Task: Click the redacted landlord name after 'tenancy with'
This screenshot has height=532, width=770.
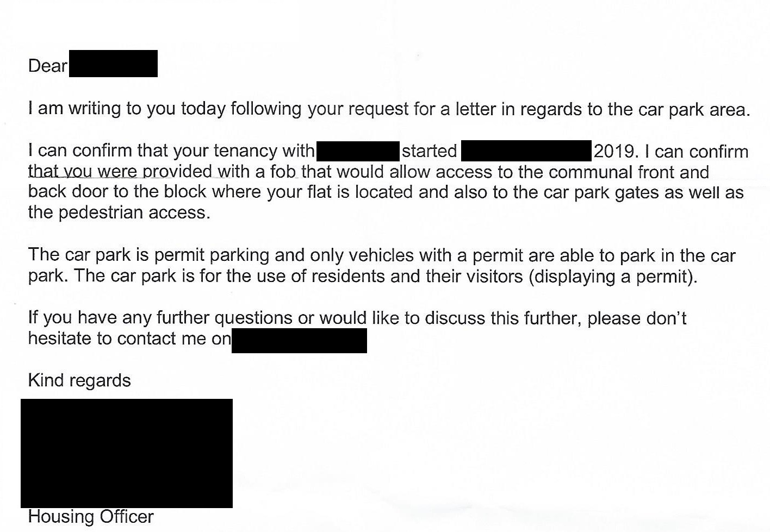Action: tap(358, 151)
